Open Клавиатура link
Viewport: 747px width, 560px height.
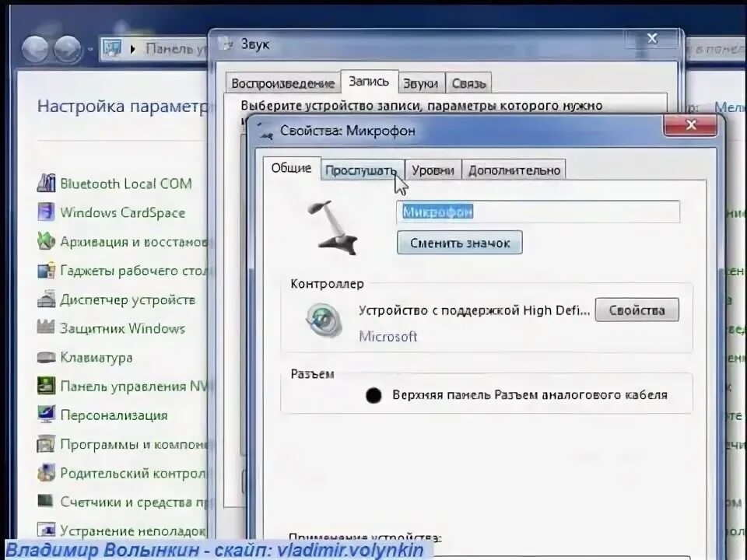click(96, 358)
